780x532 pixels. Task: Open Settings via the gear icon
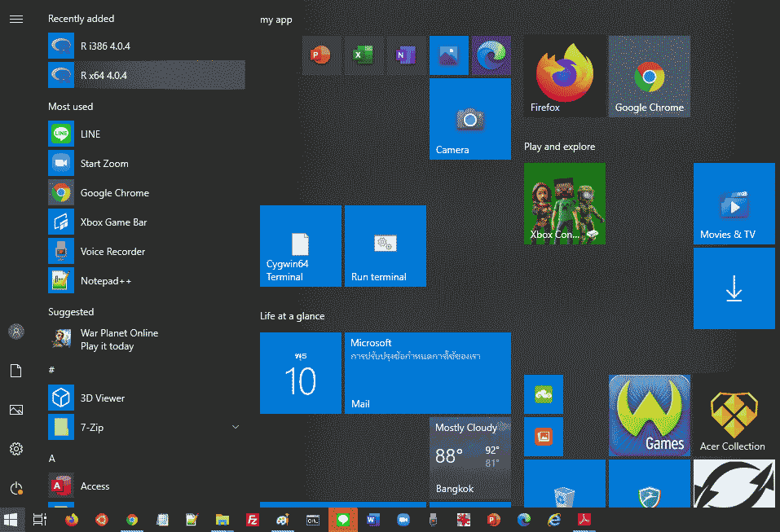point(16,449)
